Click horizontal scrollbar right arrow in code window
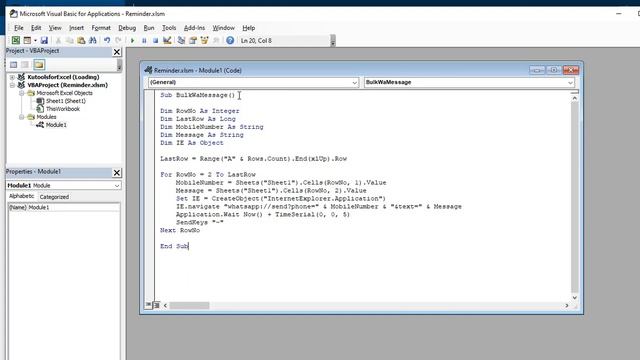The height and width of the screenshot is (360, 640). (x=567, y=305)
